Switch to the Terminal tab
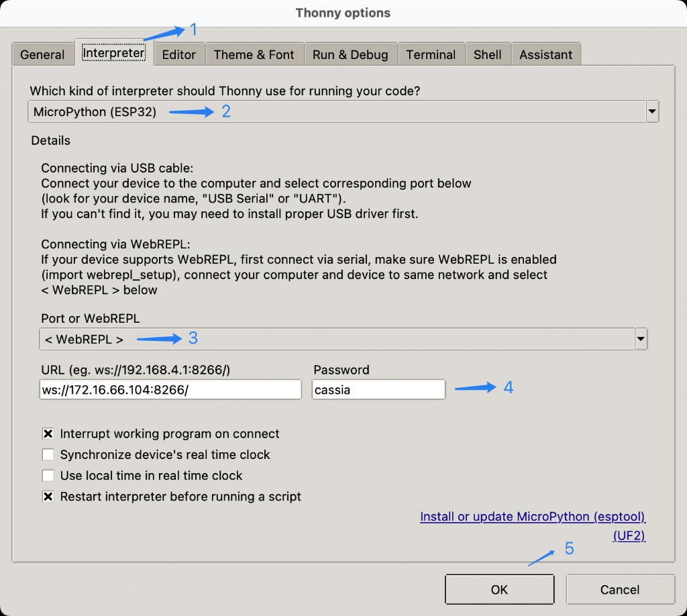The width and height of the screenshot is (687, 616). [431, 55]
